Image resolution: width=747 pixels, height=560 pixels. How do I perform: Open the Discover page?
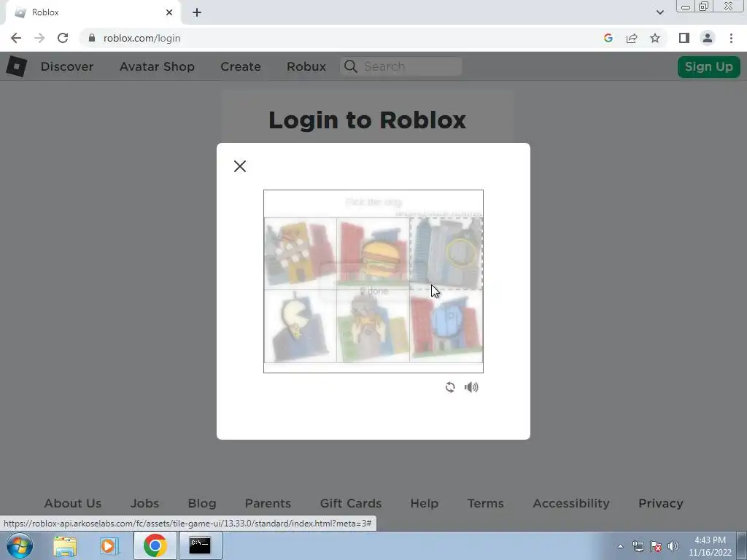[67, 66]
